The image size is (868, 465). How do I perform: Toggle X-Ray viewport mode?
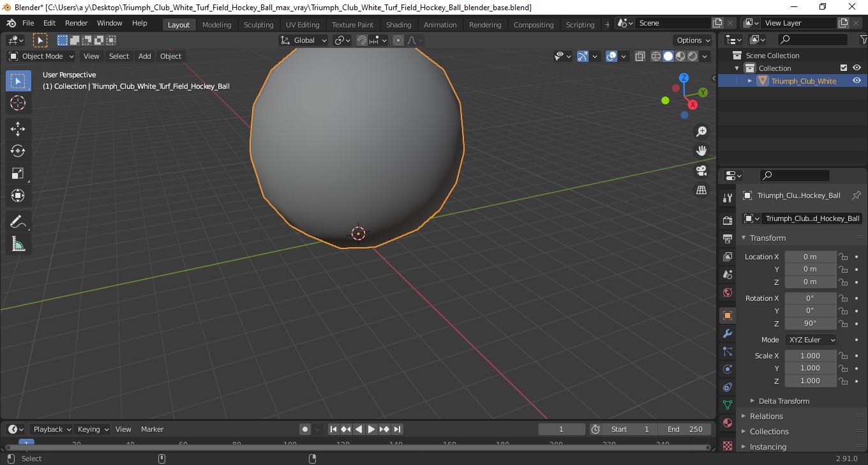(640, 56)
